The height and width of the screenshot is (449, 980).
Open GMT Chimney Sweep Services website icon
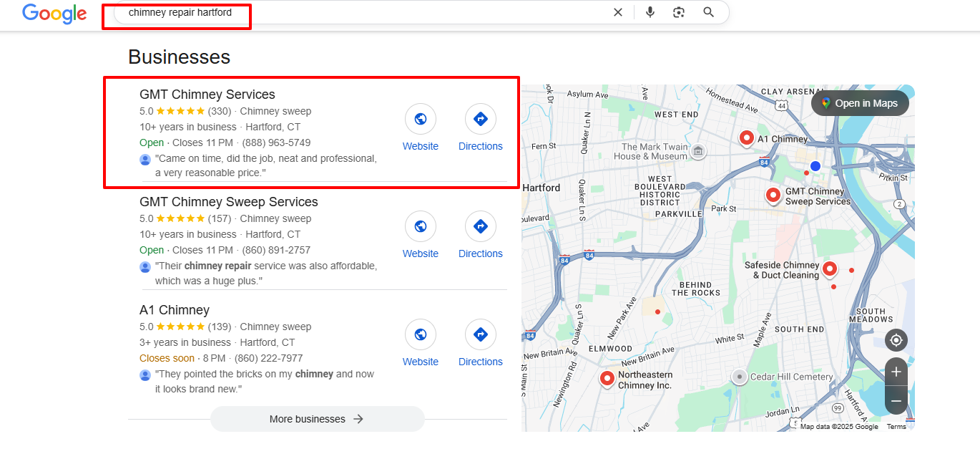(x=421, y=227)
